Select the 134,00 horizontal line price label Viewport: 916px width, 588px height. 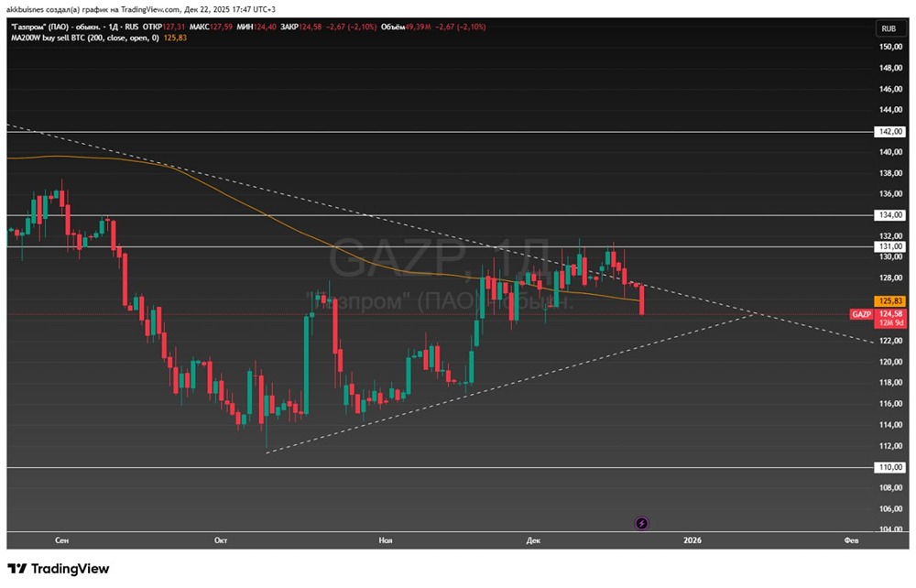[x=890, y=215]
